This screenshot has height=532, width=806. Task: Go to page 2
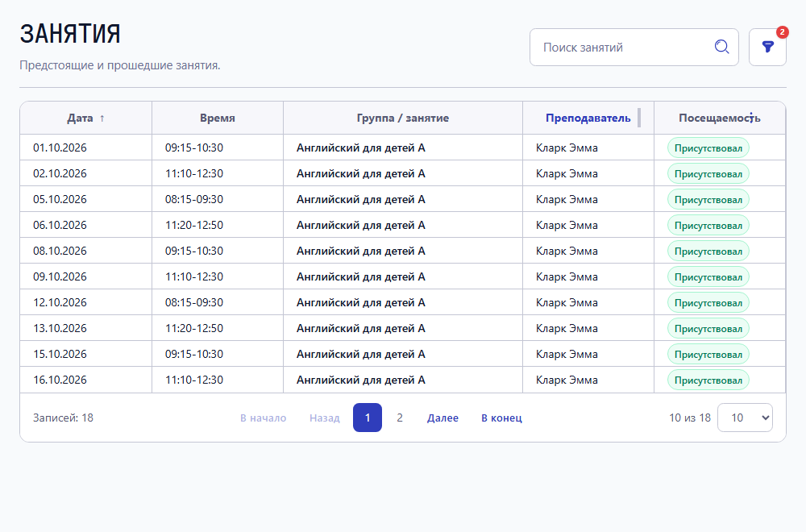[400, 418]
